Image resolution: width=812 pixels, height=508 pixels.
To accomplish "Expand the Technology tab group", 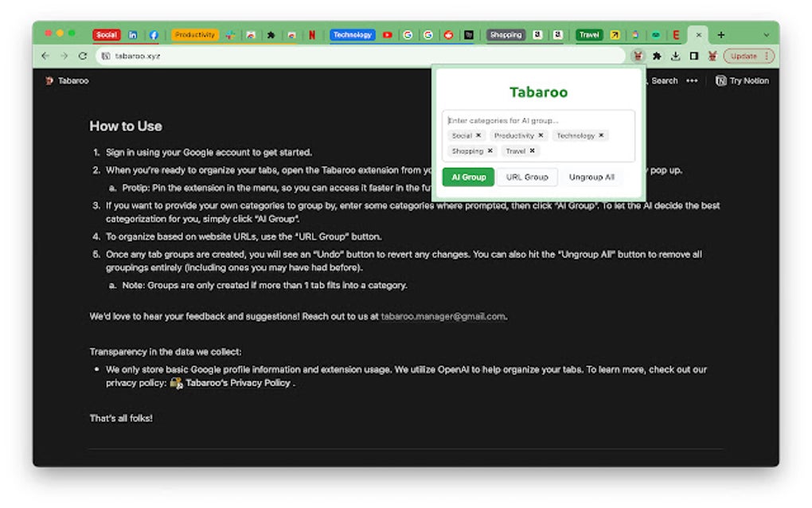I will tap(353, 34).
